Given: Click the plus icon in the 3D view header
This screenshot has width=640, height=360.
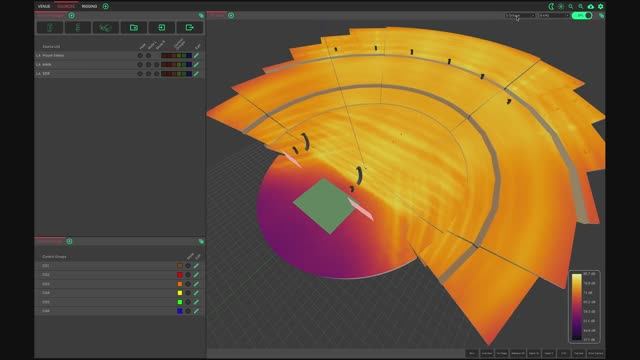Looking at the screenshot, I should click(231, 16).
